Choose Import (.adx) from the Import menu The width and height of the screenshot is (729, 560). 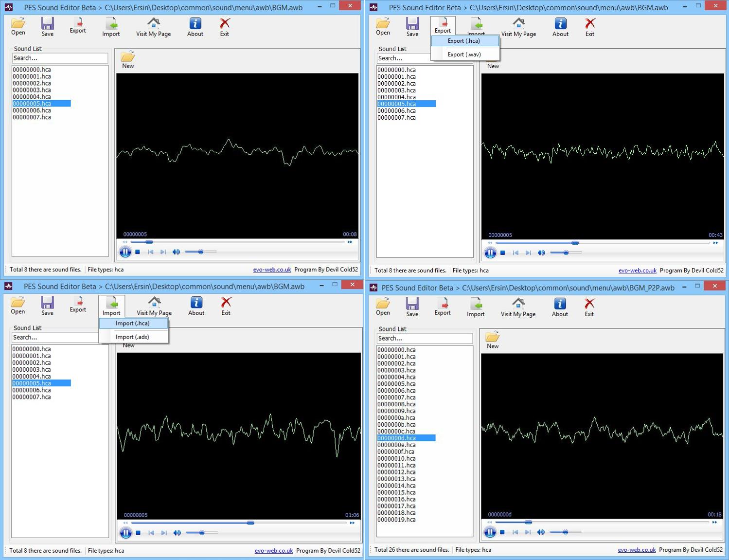(x=132, y=337)
